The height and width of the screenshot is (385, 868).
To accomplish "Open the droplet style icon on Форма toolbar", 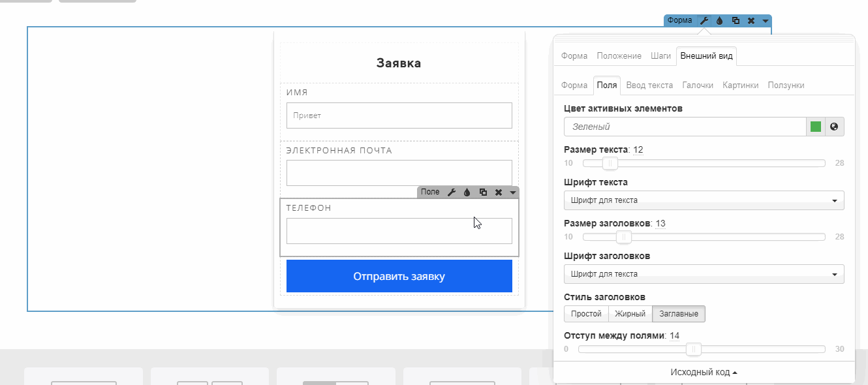I will (x=720, y=21).
